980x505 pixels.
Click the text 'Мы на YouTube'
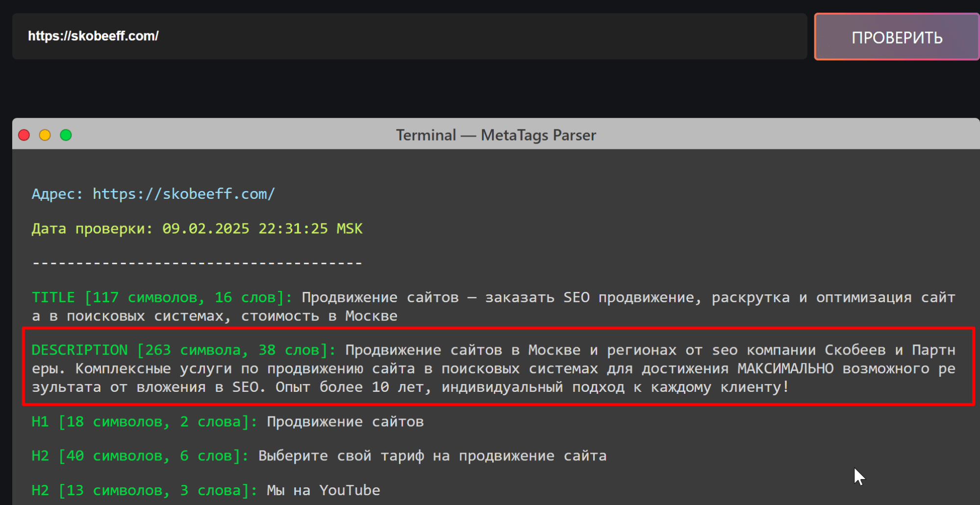pyautogui.click(x=324, y=490)
